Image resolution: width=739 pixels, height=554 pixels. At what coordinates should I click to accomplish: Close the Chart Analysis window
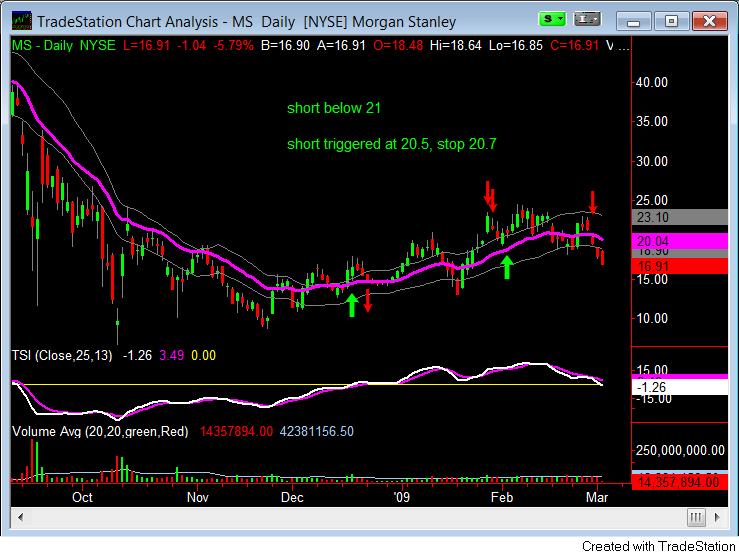coord(709,21)
